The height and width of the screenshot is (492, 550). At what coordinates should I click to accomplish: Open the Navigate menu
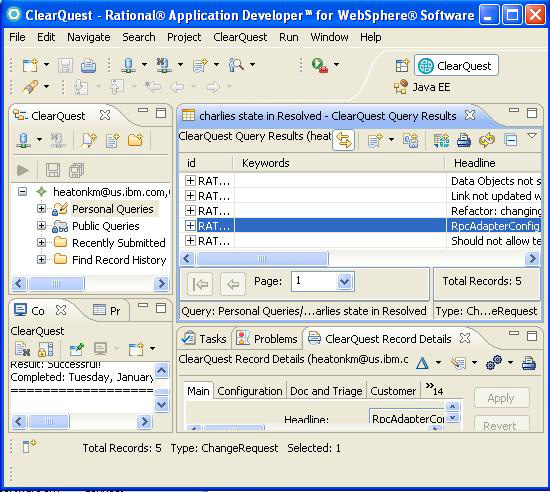tap(88, 37)
